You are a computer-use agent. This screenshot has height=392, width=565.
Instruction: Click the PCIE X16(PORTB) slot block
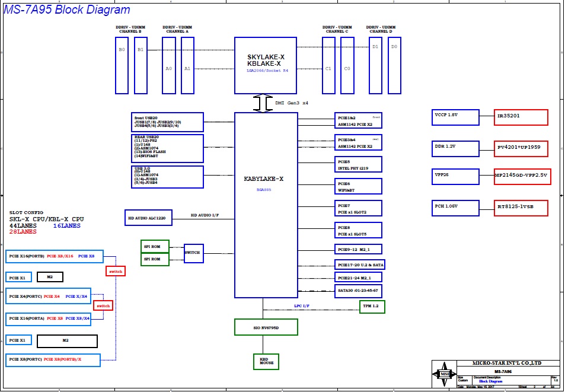(x=55, y=256)
